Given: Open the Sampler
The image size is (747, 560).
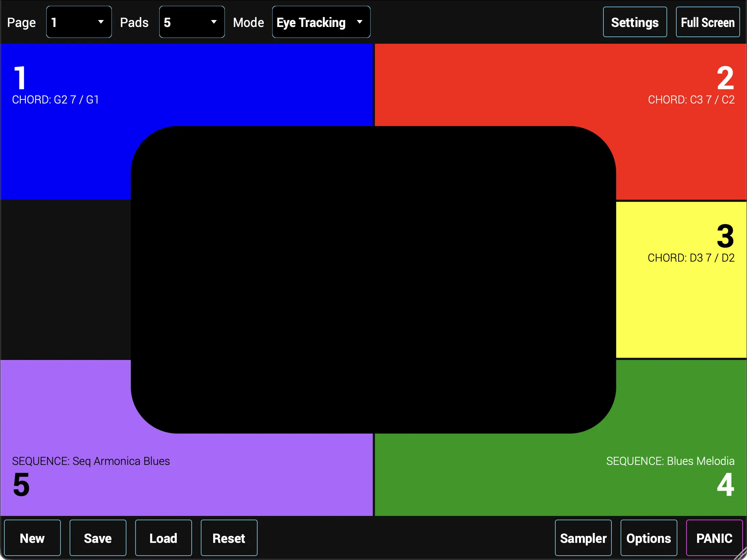Looking at the screenshot, I should (x=583, y=537).
